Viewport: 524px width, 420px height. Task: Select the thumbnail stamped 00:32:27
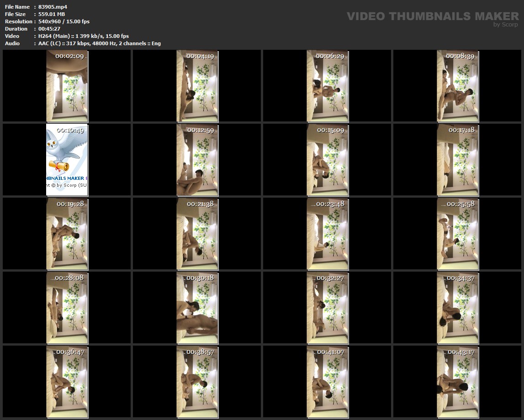pyautogui.click(x=327, y=308)
